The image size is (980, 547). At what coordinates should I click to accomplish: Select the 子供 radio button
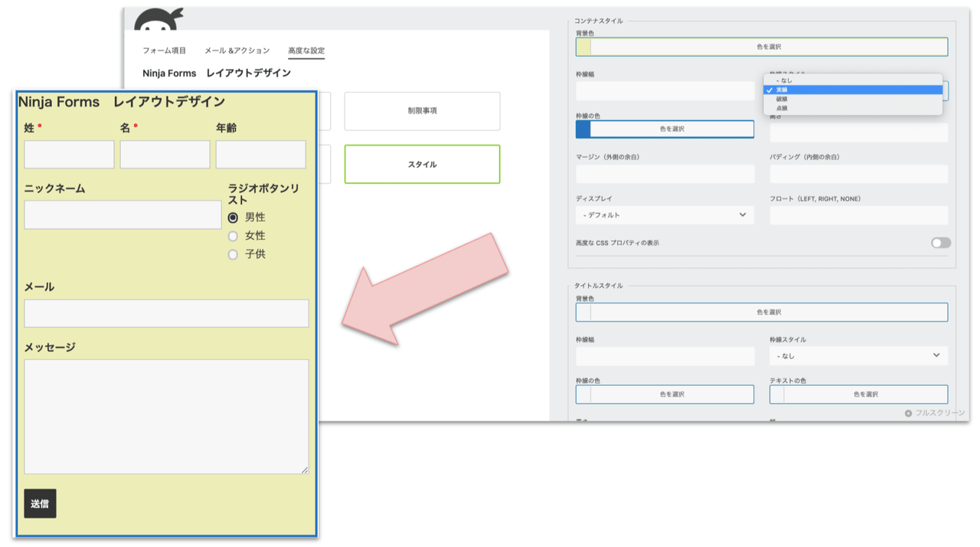(233, 254)
